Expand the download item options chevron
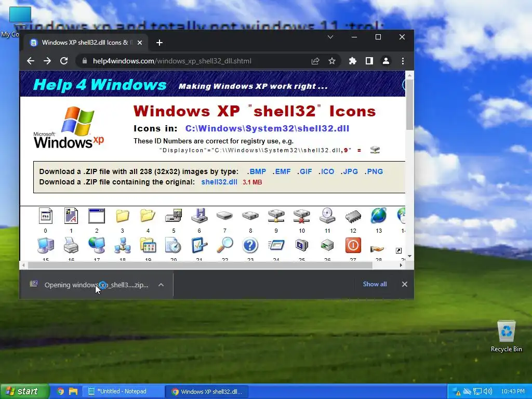The width and height of the screenshot is (532, 399). tap(161, 285)
